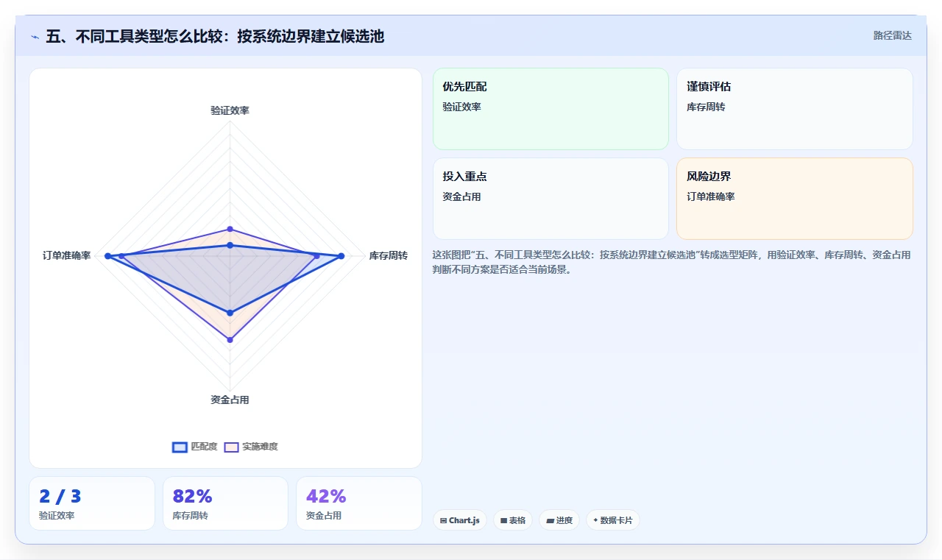Toggle the 实施难度 legend swatch
Image resolution: width=942 pixels, height=560 pixels.
click(231, 447)
